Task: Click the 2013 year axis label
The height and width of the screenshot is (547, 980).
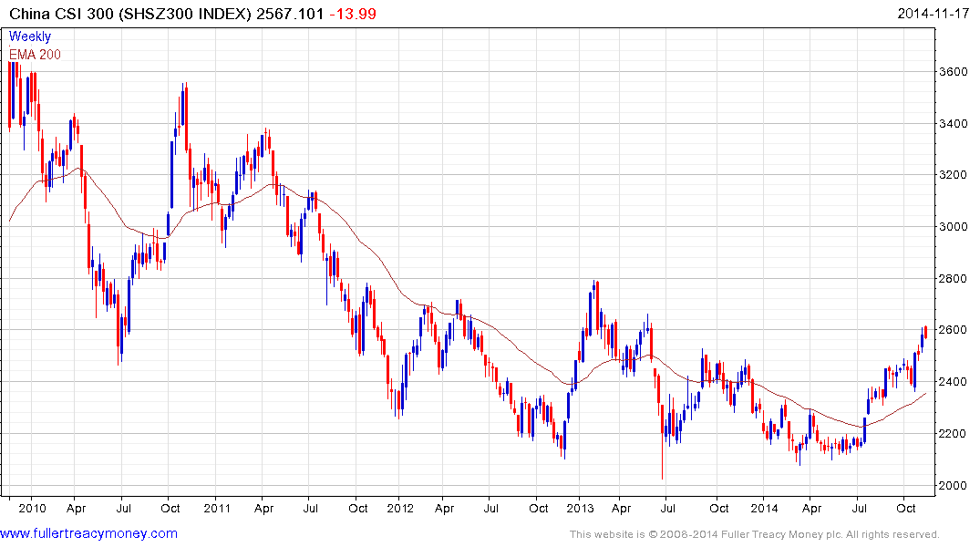Action: (581, 508)
